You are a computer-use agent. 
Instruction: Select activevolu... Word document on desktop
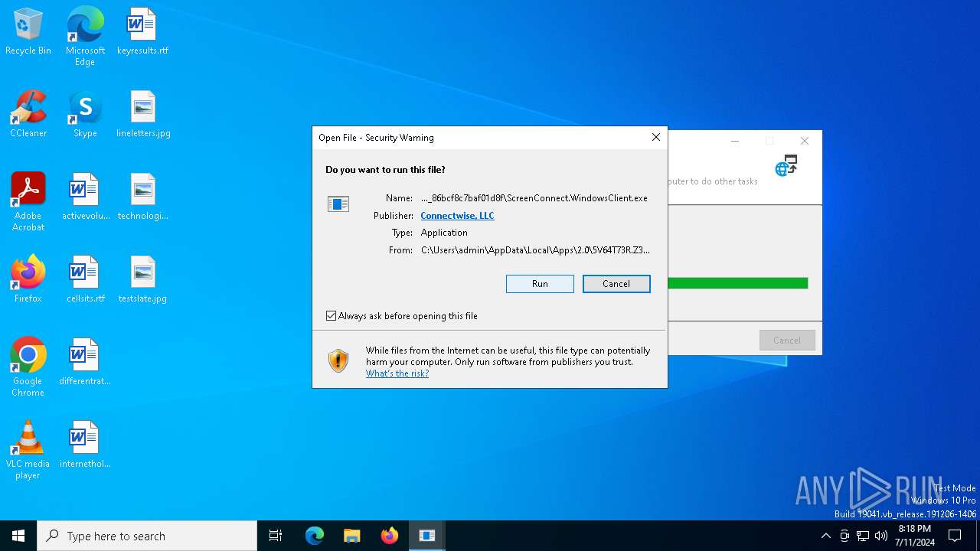pos(85,197)
